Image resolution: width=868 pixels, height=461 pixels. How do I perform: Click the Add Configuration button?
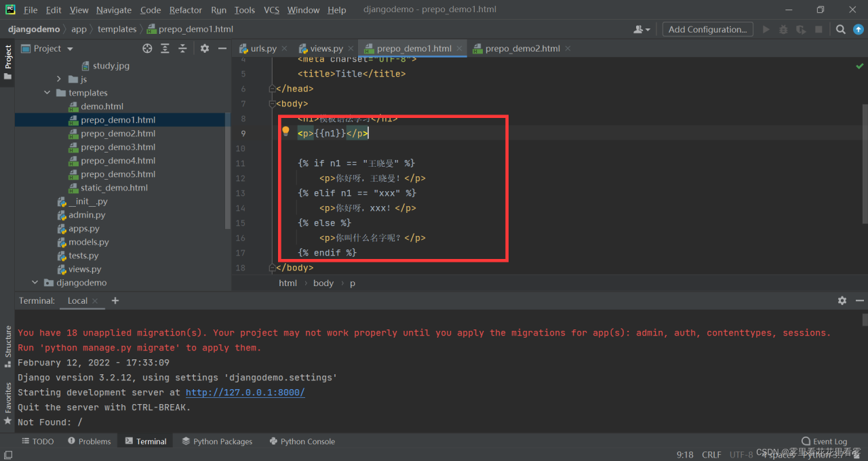(707, 29)
